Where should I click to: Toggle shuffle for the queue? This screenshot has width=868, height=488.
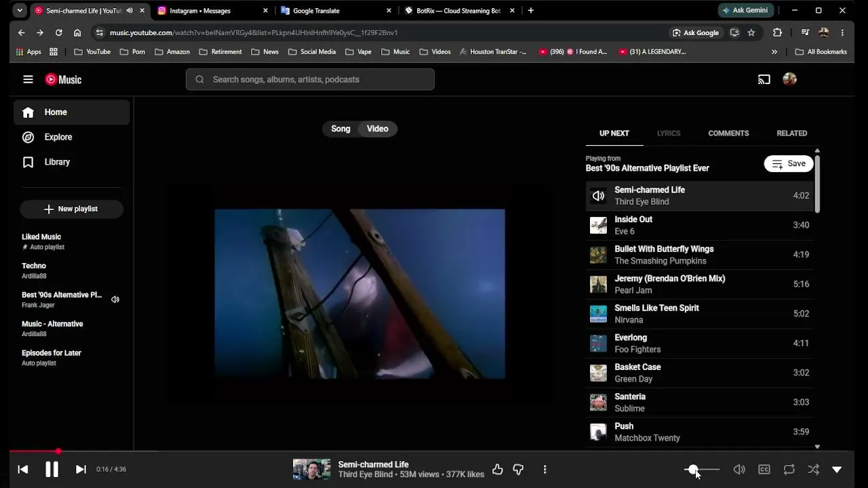coord(814,469)
